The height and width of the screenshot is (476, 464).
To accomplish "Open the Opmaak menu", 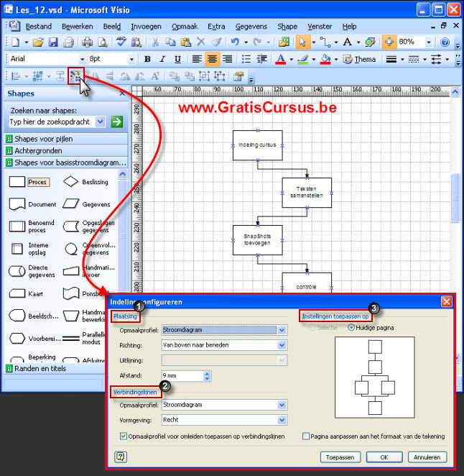I will click(x=185, y=27).
